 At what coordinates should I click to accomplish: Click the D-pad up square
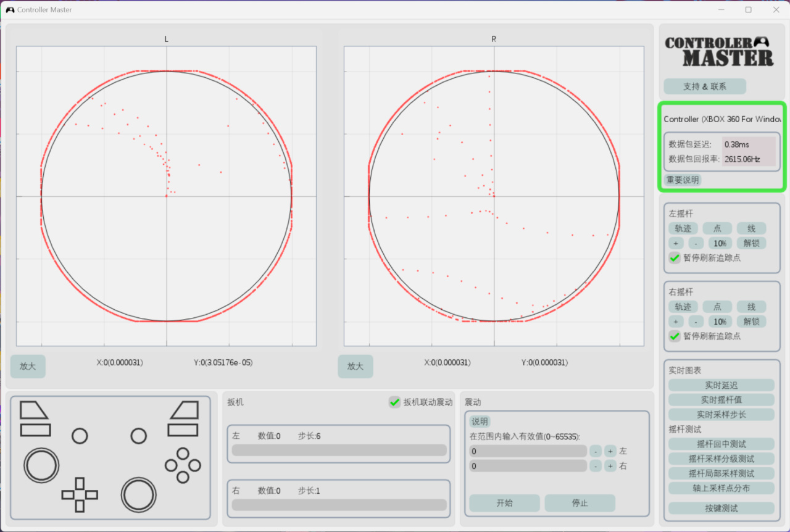(x=80, y=483)
